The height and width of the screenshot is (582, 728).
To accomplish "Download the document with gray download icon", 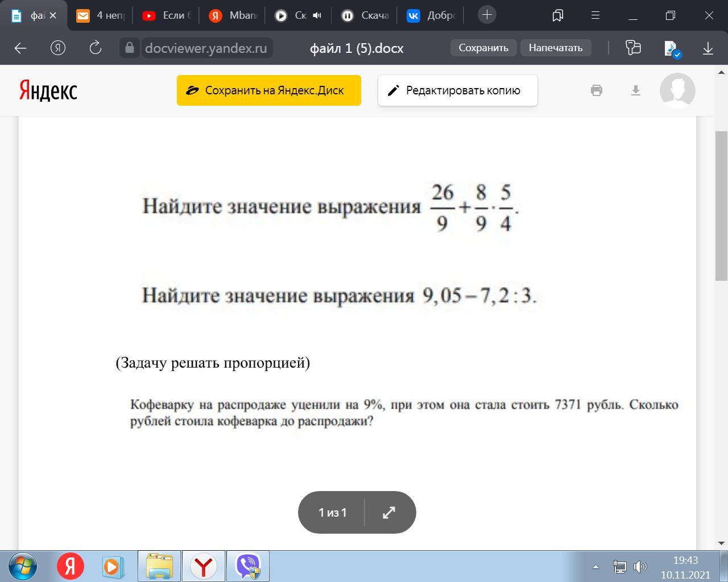I will 636,90.
